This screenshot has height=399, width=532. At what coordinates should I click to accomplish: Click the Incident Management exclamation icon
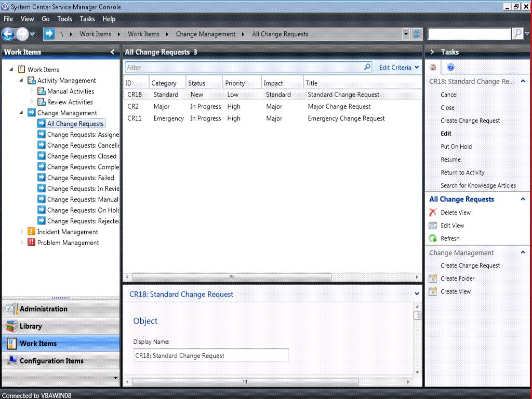tap(31, 232)
